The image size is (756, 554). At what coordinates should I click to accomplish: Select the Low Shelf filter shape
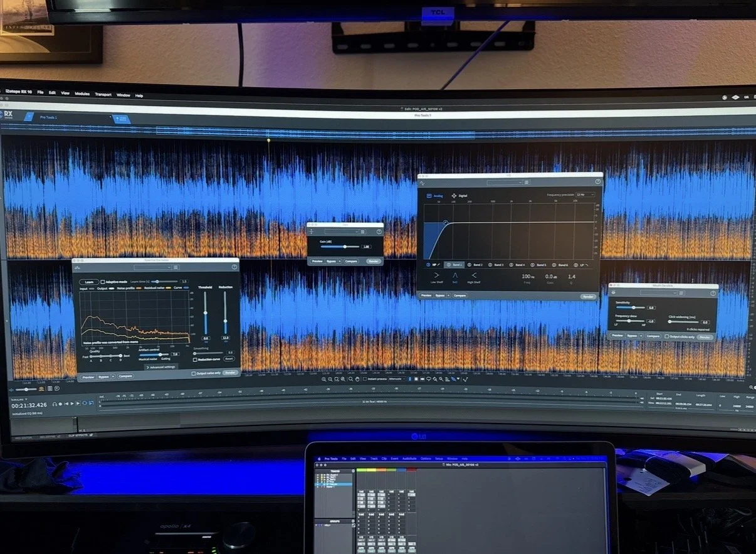pos(437,277)
